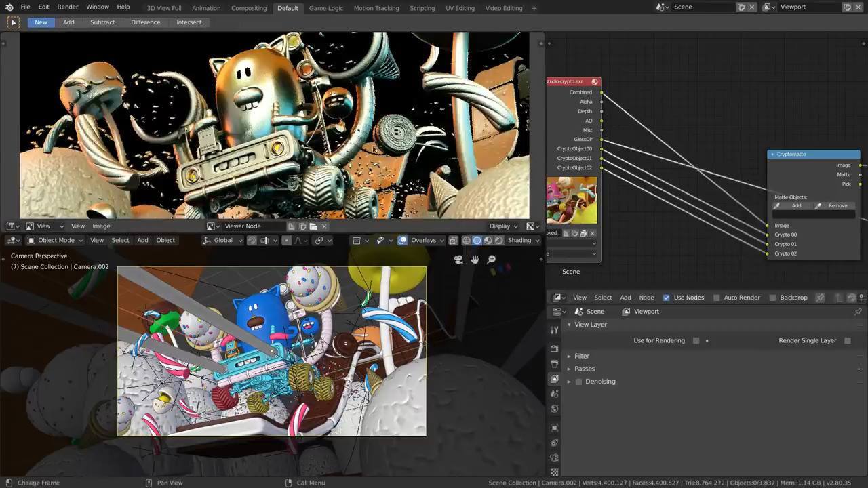Open the Shading options dropdown
868x488 pixels.
[524, 240]
